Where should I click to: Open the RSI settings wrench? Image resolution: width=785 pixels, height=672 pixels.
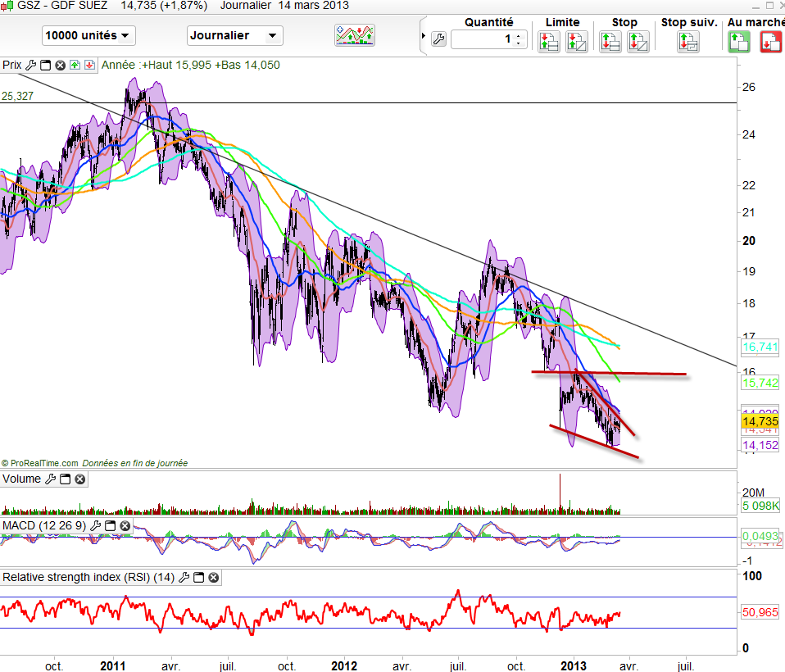(184, 578)
